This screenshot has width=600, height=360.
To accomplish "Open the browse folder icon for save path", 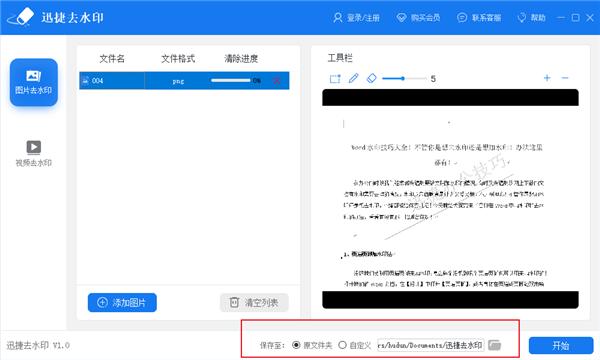I will 494,345.
